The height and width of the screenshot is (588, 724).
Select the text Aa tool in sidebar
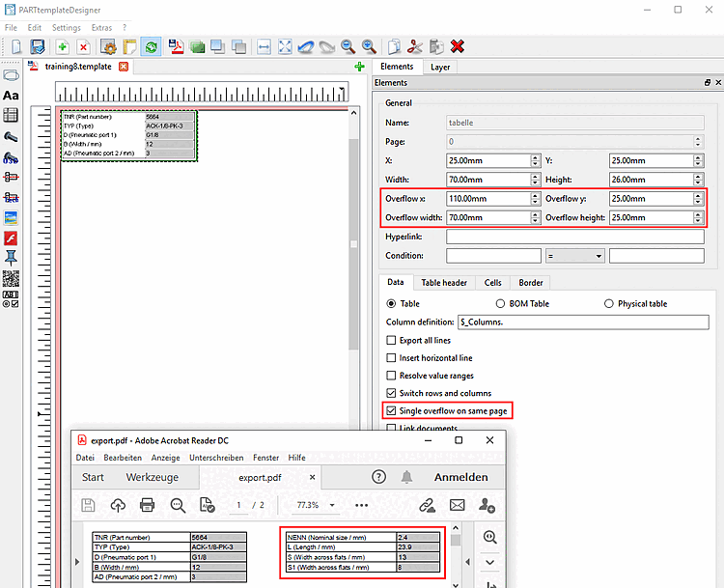coord(11,96)
